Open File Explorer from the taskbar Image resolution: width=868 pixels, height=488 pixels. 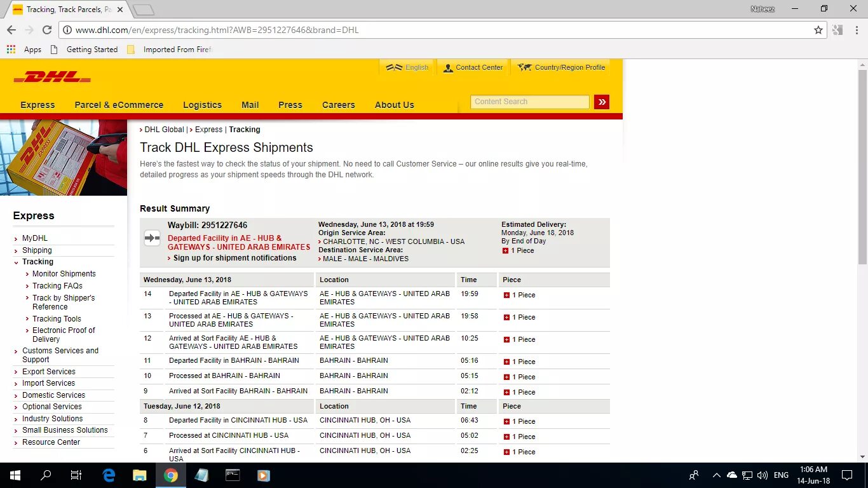(x=140, y=475)
